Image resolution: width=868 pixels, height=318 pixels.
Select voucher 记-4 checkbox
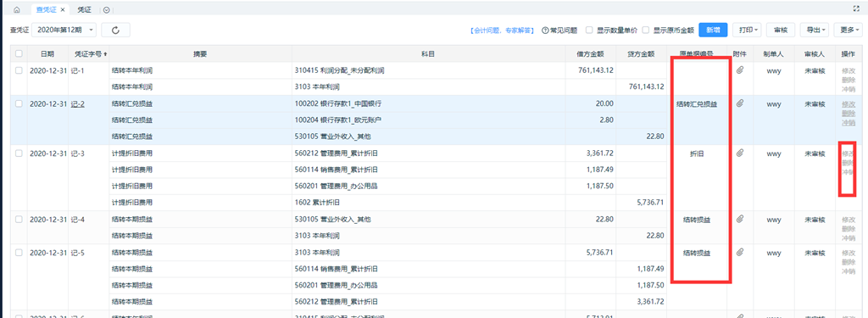19,220
